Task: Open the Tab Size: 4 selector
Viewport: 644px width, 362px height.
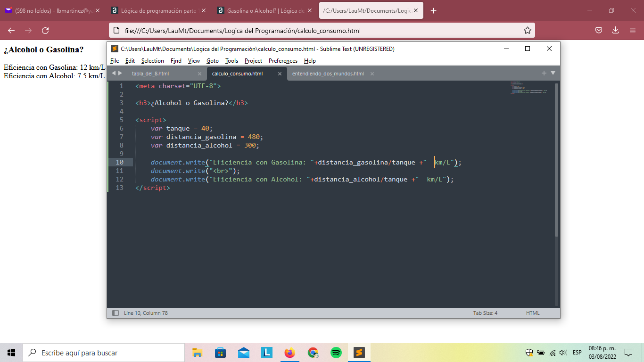Action: (485, 313)
